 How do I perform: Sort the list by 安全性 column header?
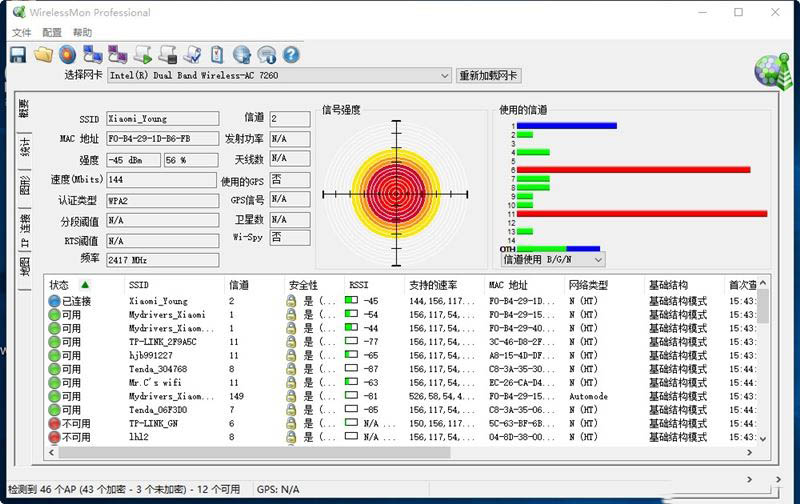click(314, 285)
